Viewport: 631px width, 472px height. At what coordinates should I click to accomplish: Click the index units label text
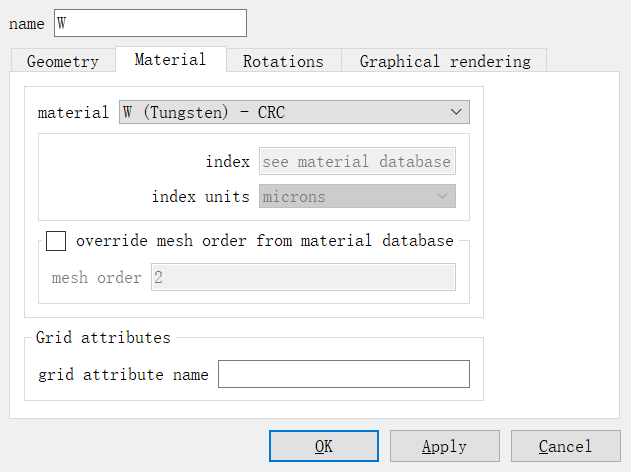[x=200, y=197]
